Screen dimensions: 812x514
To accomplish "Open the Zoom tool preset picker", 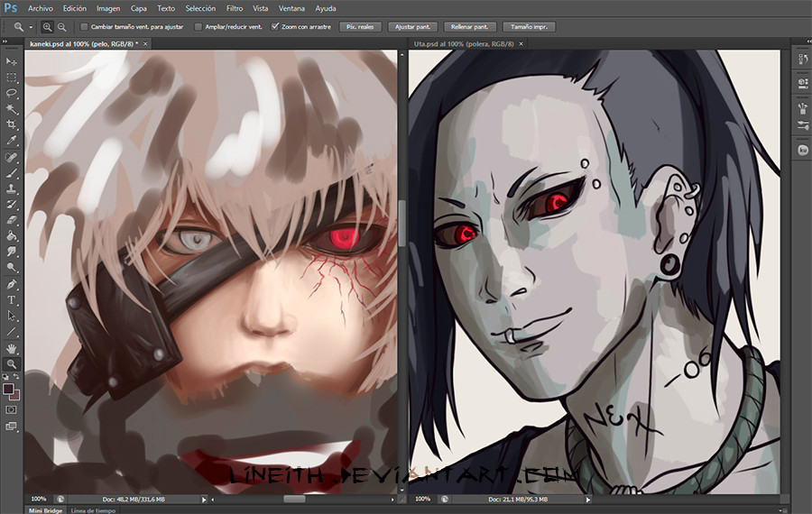I will coord(31,27).
